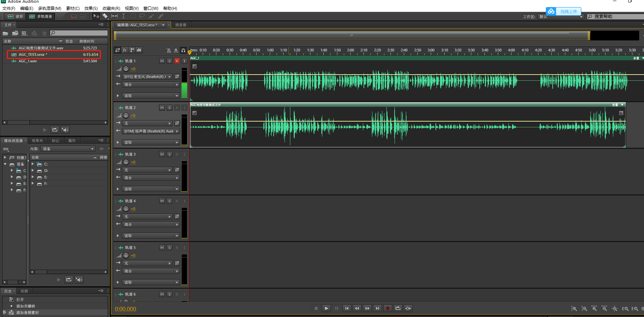Viewport: 644px width, 317px height.
Task: Select the Move tool in top toolbar
Action: (96, 16)
